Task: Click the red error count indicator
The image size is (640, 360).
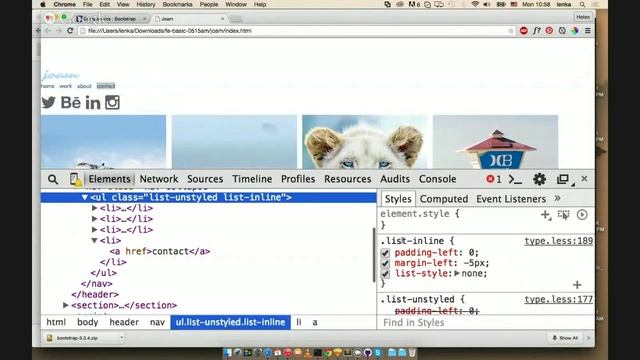Action: (x=493, y=179)
